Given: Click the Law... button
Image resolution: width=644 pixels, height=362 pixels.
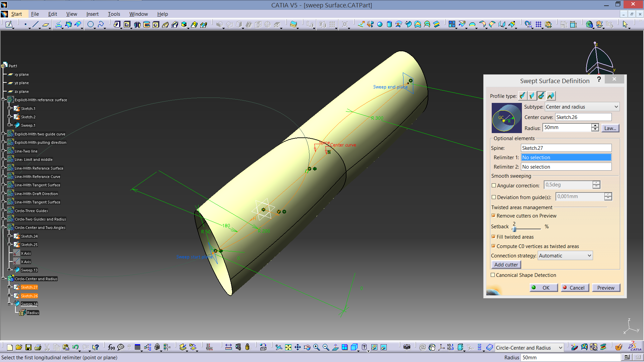Looking at the screenshot, I should (x=610, y=128).
